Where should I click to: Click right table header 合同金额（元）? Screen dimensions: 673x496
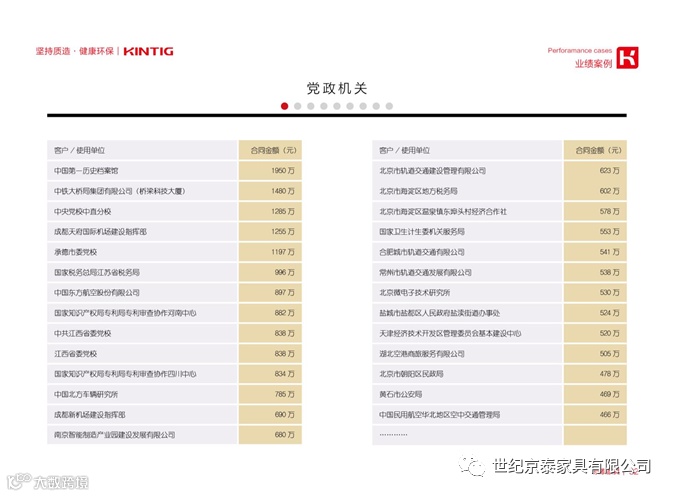point(598,150)
